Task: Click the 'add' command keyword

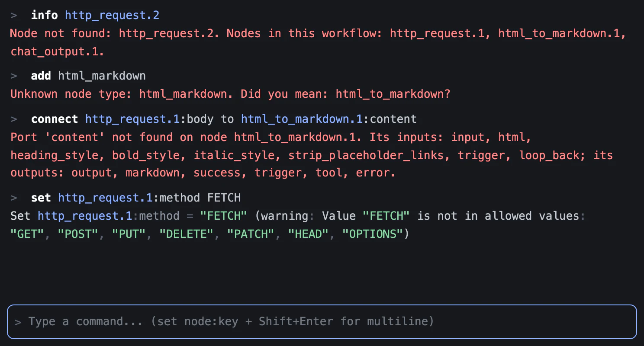Action: (x=41, y=76)
